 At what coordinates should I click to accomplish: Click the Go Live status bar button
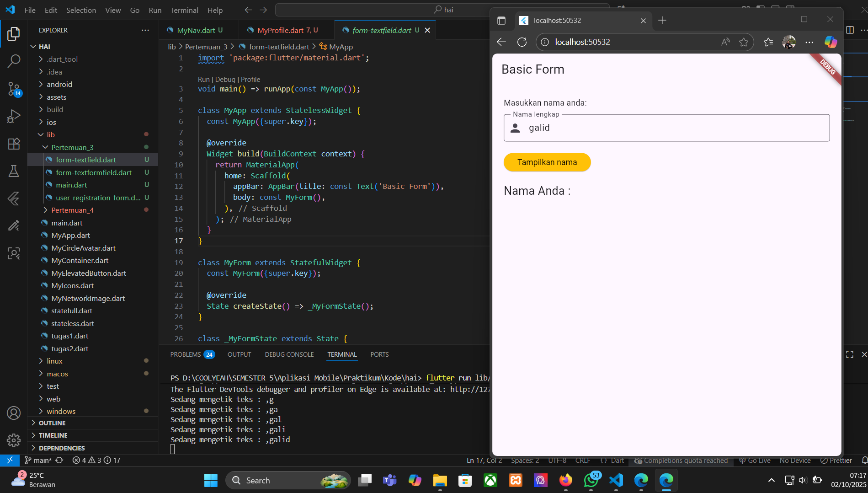(x=755, y=461)
